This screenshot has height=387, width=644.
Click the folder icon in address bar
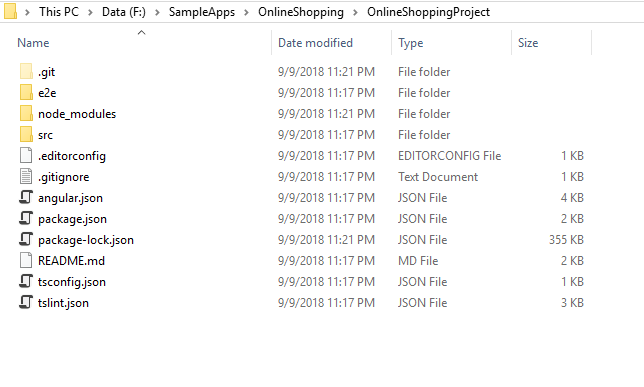click(10, 11)
